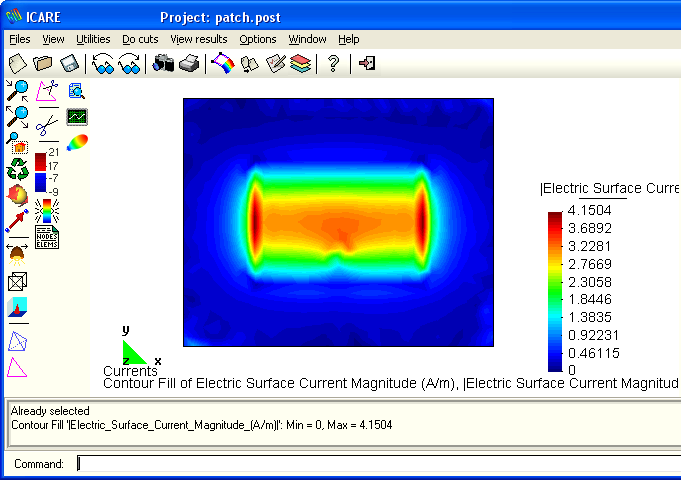Click the New project page icon
Viewport: 681px width, 480px height.
18,63
